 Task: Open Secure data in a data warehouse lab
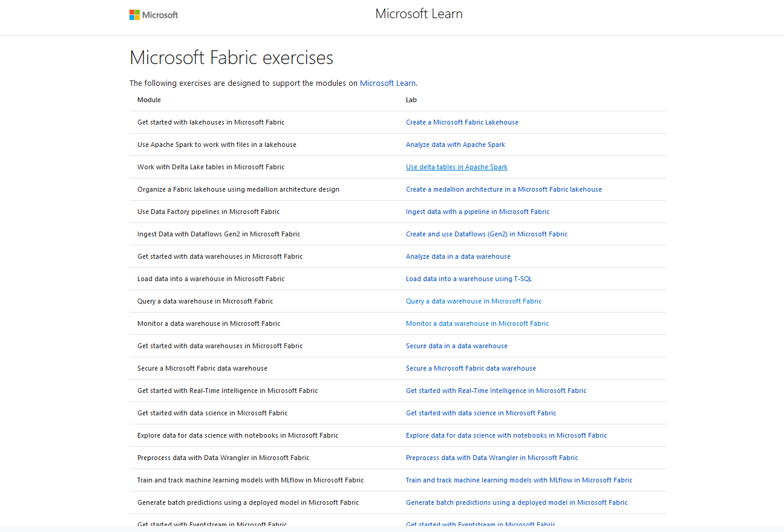pyautogui.click(x=457, y=346)
